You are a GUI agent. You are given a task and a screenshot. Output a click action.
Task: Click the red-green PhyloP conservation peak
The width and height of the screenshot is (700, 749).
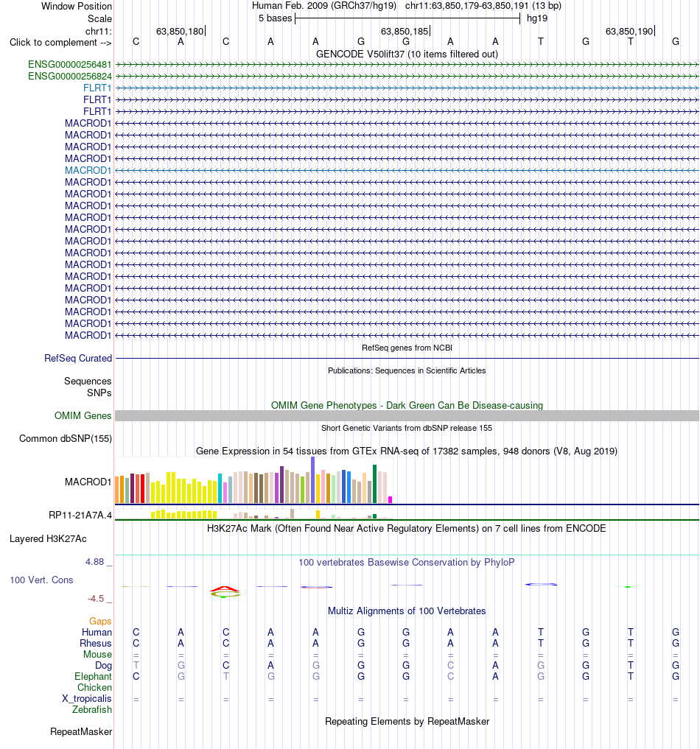coord(225,592)
